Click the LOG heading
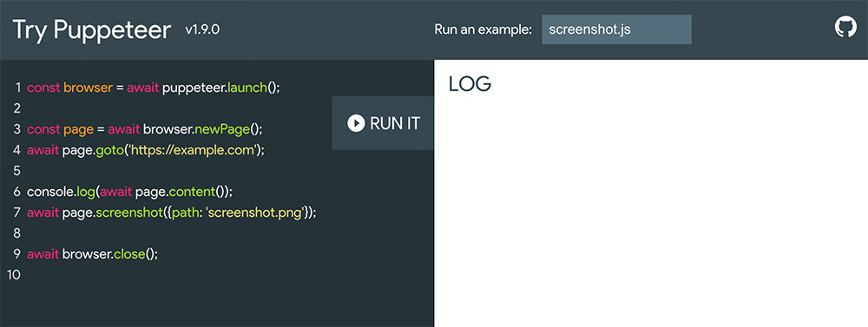 coord(470,84)
